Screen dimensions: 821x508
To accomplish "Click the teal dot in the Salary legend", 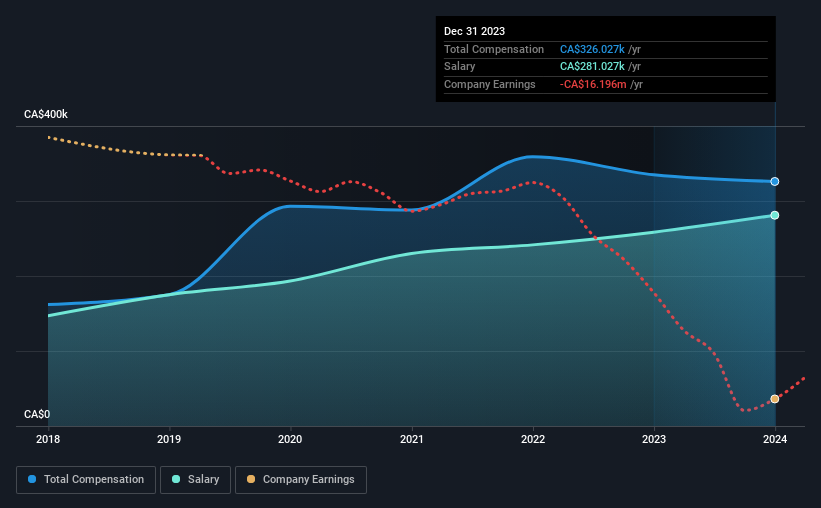I will (x=176, y=479).
